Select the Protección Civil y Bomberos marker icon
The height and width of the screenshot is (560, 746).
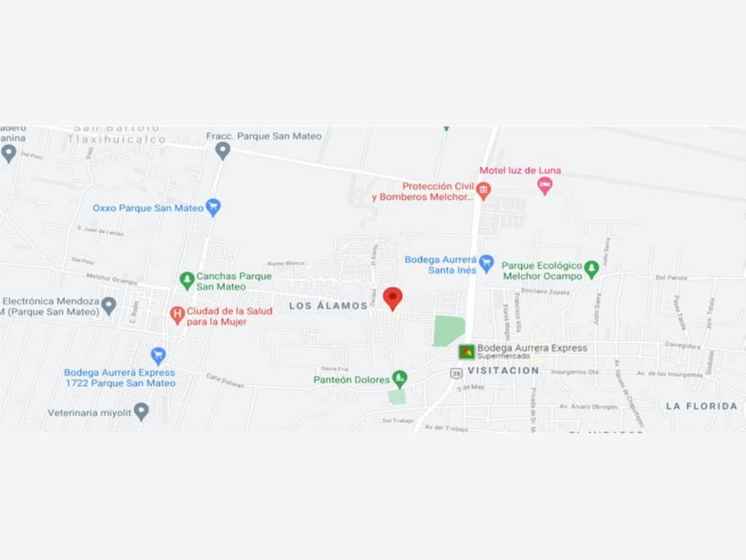point(483,191)
